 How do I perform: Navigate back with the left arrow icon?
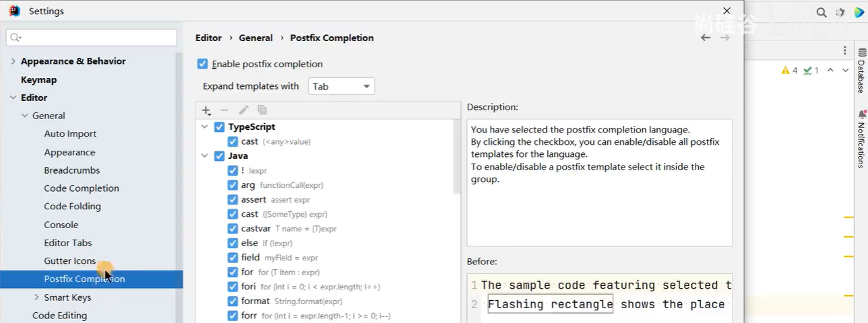pos(706,38)
